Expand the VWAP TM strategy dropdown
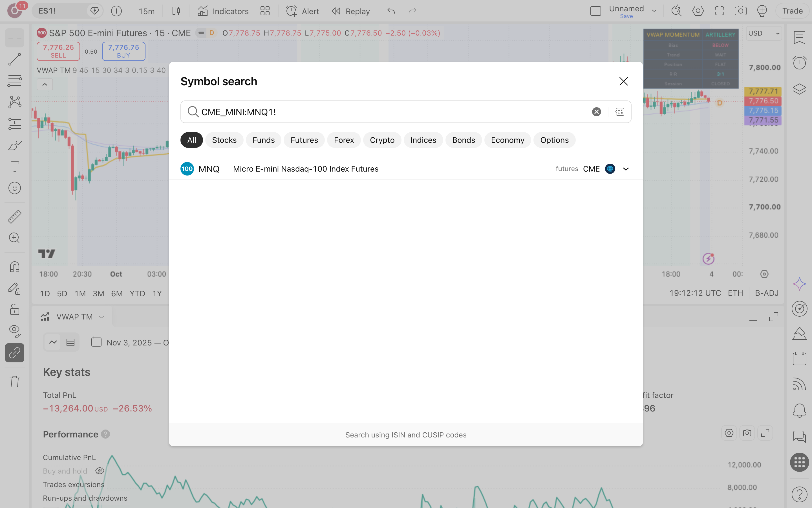This screenshot has width=812, height=508. point(102,317)
